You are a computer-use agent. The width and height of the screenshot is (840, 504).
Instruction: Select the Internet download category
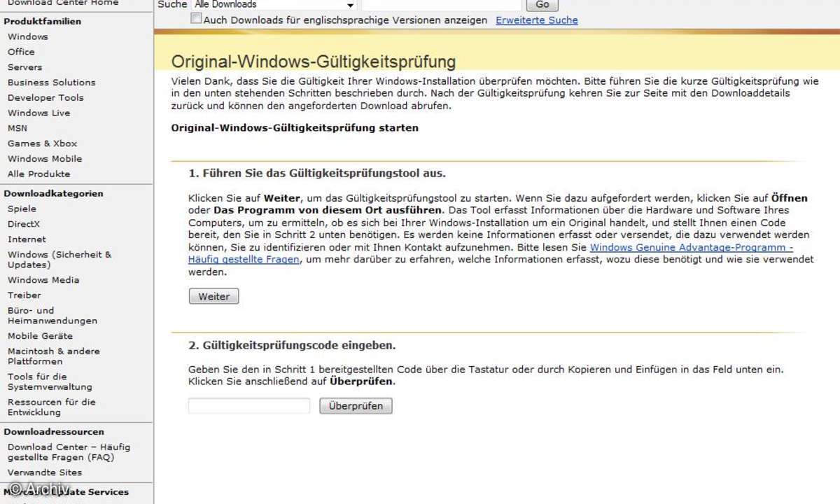pos(27,240)
